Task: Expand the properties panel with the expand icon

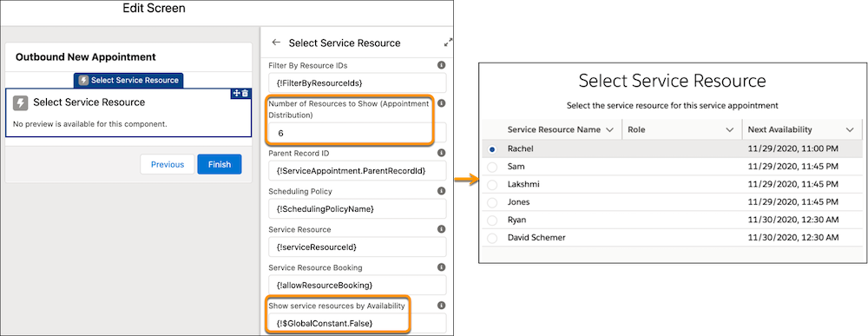Action: click(449, 43)
